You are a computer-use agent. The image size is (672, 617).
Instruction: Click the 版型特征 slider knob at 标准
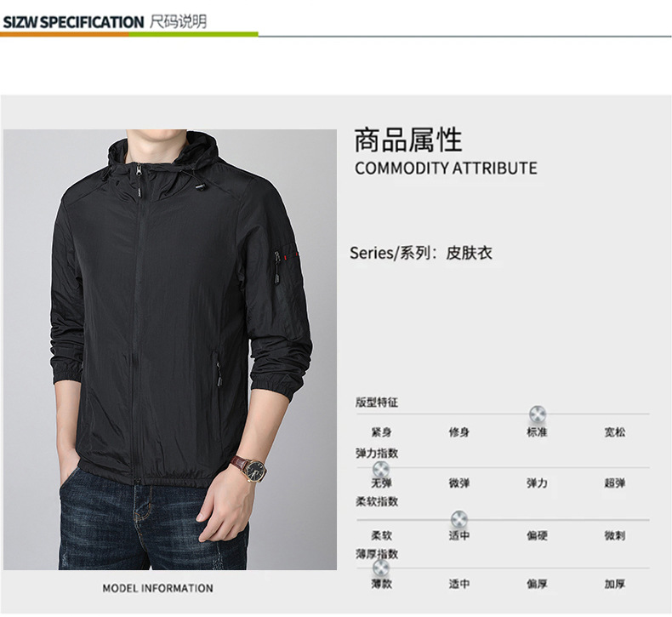click(x=538, y=414)
